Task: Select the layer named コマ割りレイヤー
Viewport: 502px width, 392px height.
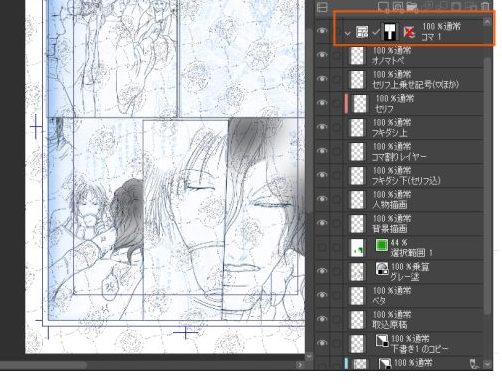Action: 399,157
